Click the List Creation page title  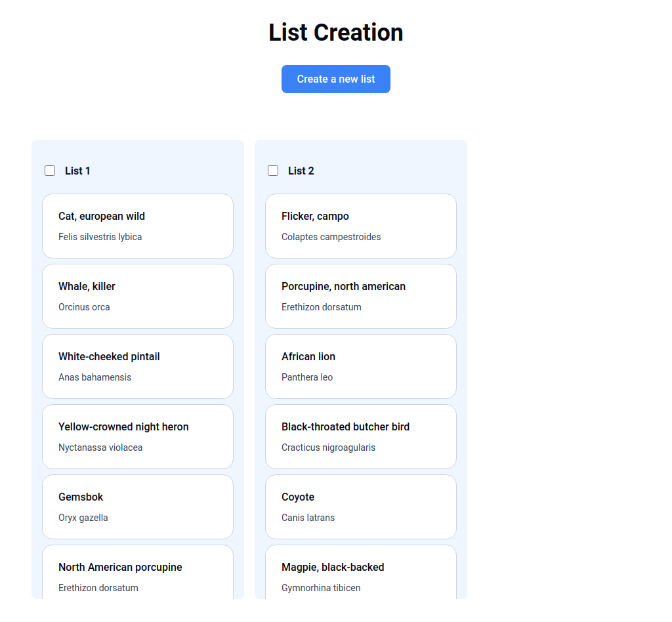tap(335, 32)
